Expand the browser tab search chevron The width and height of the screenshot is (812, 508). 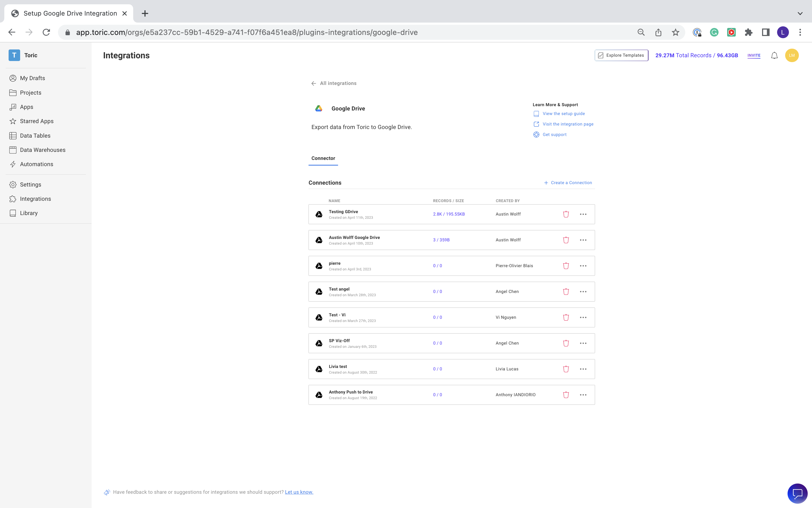pyautogui.click(x=800, y=13)
